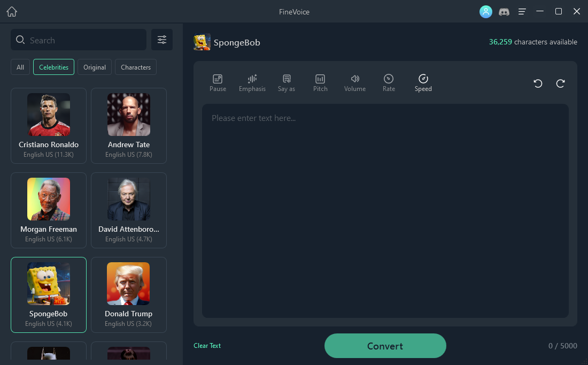The height and width of the screenshot is (365, 588).
Task: Minimize the FineVoice window
Action: point(540,12)
